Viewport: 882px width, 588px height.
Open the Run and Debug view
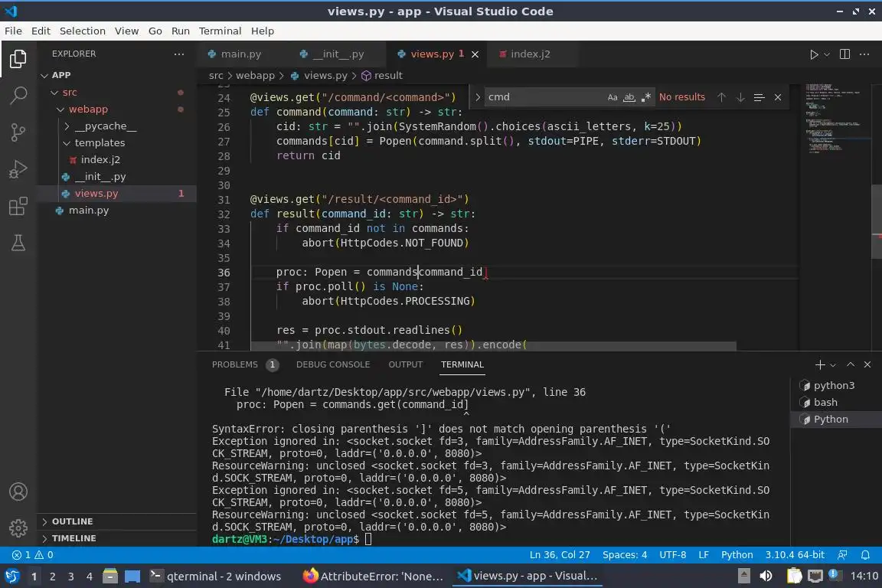tap(18, 168)
